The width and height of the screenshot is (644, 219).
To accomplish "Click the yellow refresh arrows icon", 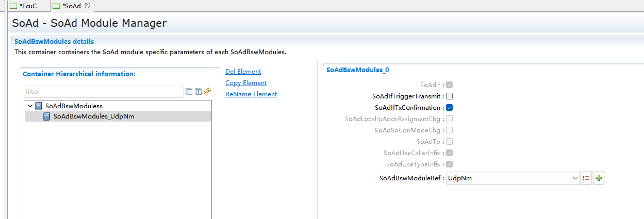I will coord(207,92).
